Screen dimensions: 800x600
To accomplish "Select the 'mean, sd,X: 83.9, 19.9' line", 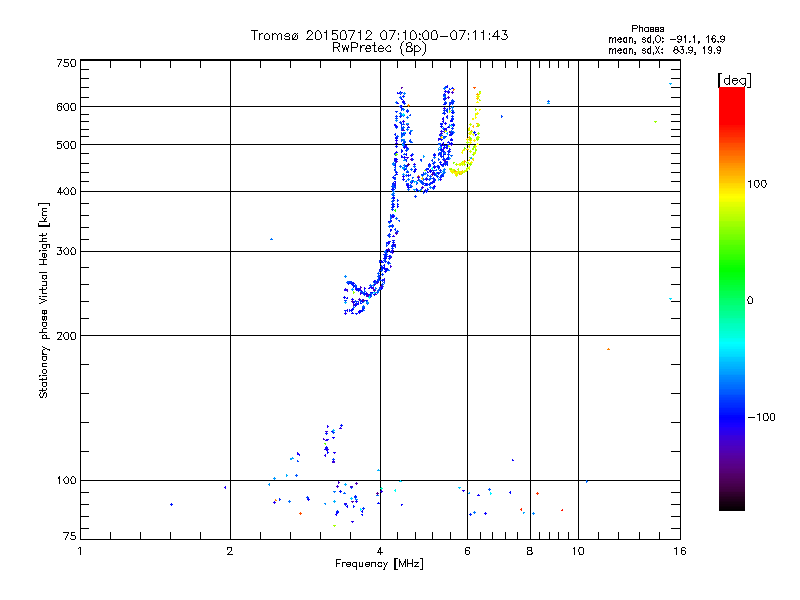I will 664,51.
